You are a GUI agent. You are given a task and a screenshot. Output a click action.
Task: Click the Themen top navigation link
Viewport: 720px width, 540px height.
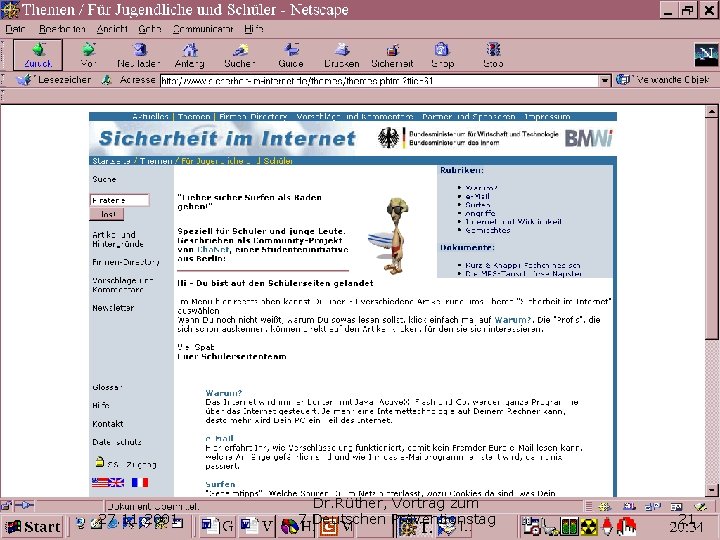point(194,117)
